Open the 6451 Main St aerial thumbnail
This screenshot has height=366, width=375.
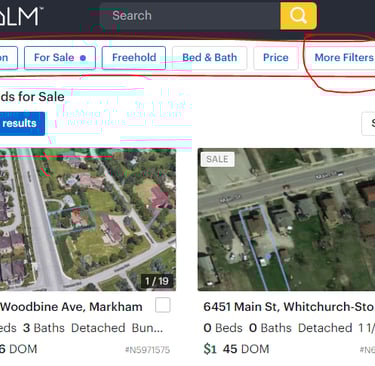(x=286, y=219)
